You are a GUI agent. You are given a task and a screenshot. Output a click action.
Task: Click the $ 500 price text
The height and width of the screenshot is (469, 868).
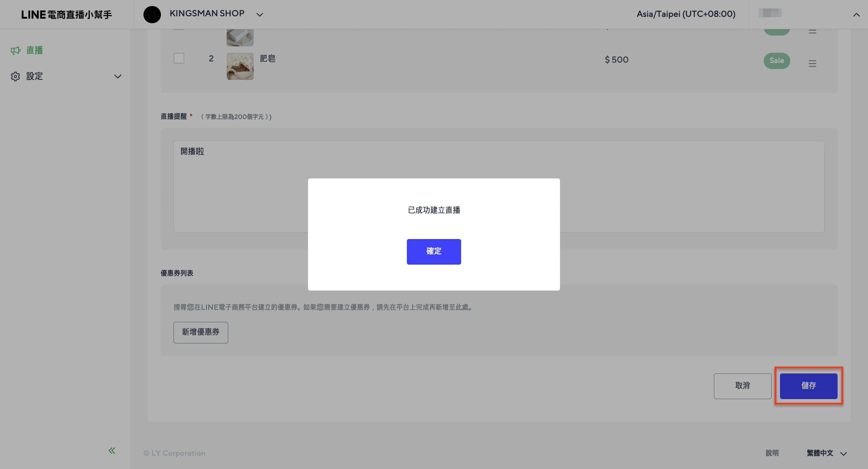click(x=616, y=60)
